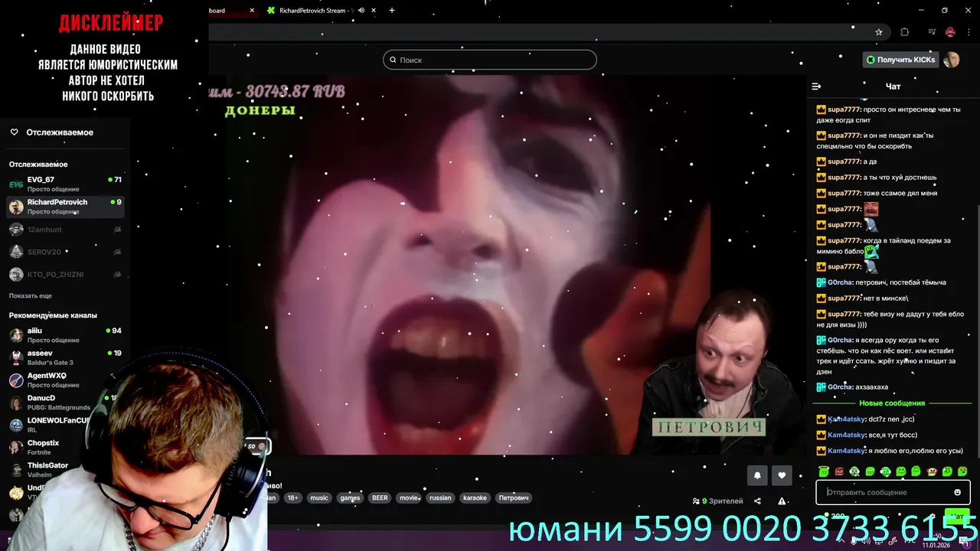Click the EVG_67 channel avatar
Image resolution: width=980 pixels, height=551 pixels.
point(16,184)
